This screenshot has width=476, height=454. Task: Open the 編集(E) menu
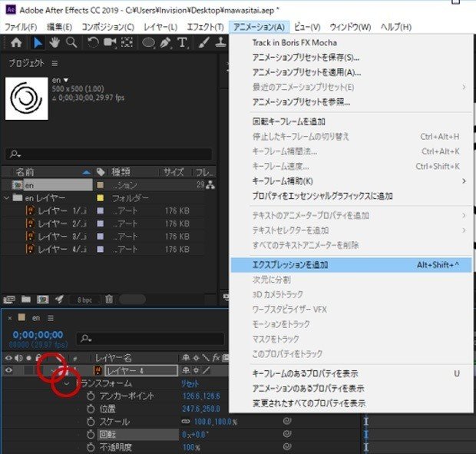pos(60,27)
